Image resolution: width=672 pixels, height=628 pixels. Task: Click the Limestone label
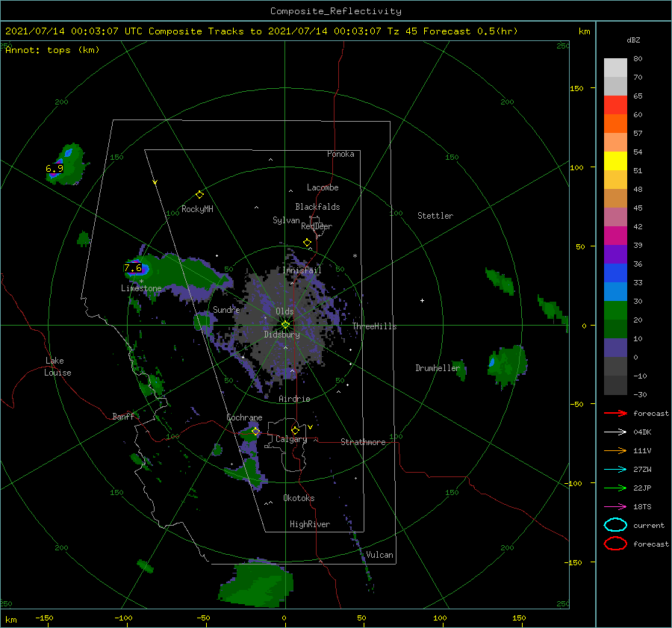(x=141, y=288)
